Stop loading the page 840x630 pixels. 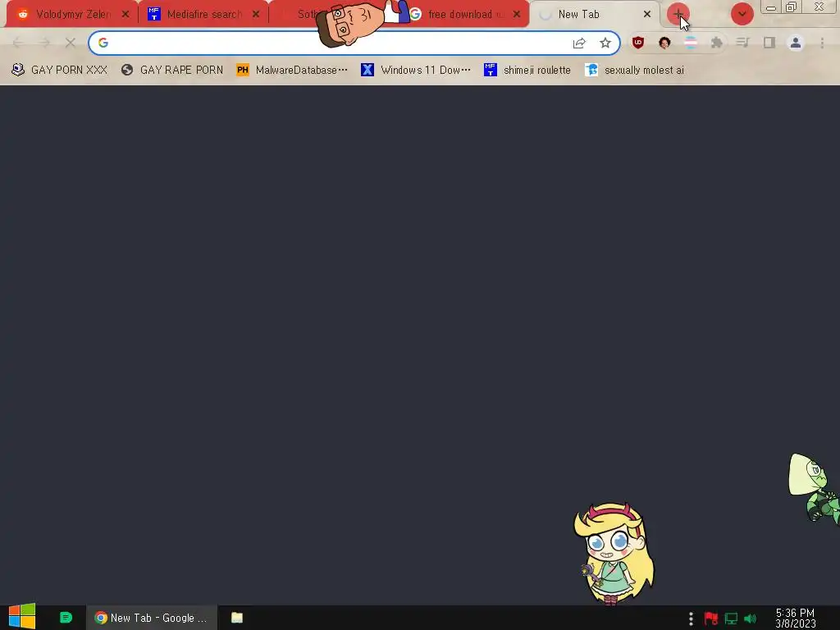(71, 43)
